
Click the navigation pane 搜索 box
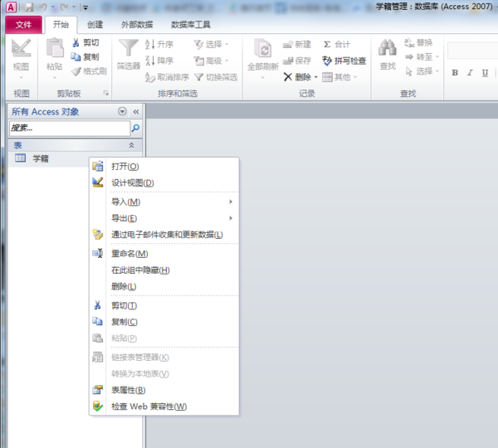(70, 128)
